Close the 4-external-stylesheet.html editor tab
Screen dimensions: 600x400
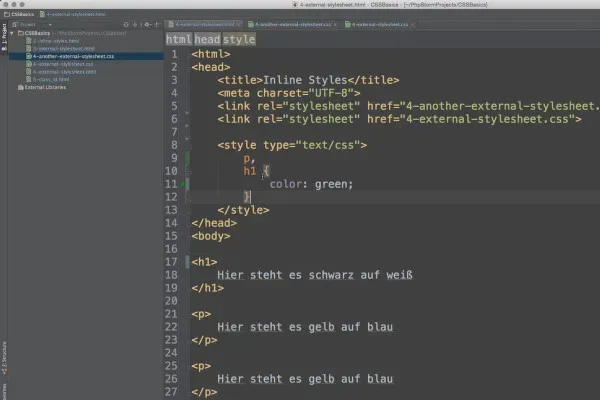click(239, 24)
